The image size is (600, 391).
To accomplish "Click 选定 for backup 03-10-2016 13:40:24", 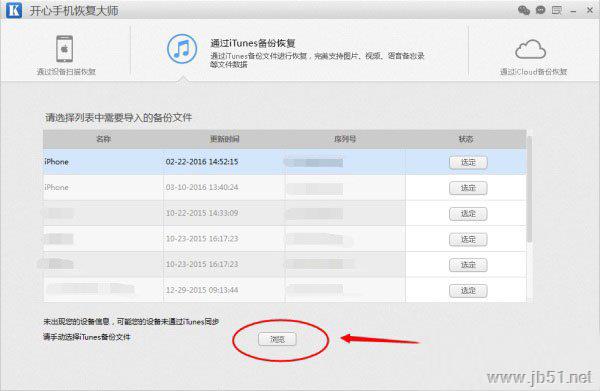I will (x=468, y=188).
